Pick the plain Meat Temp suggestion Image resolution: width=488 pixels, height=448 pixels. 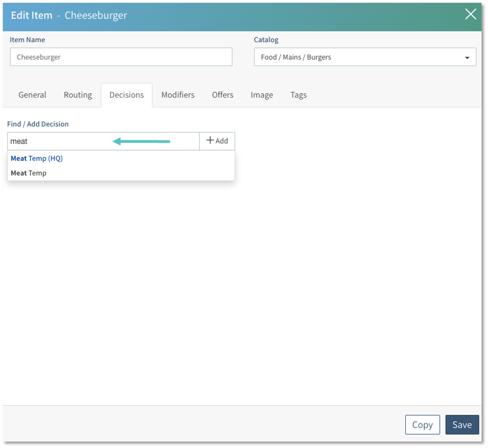pyautogui.click(x=29, y=173)
